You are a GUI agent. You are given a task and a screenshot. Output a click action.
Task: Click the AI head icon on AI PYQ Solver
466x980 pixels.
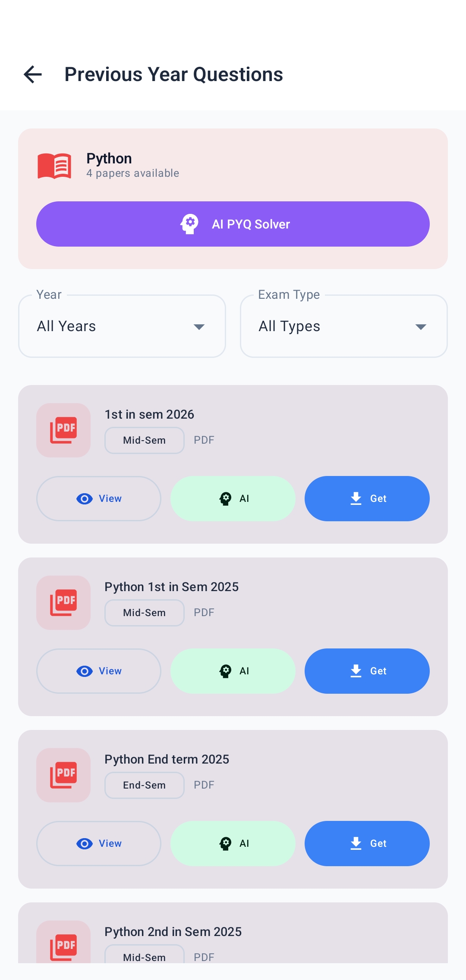189,223
